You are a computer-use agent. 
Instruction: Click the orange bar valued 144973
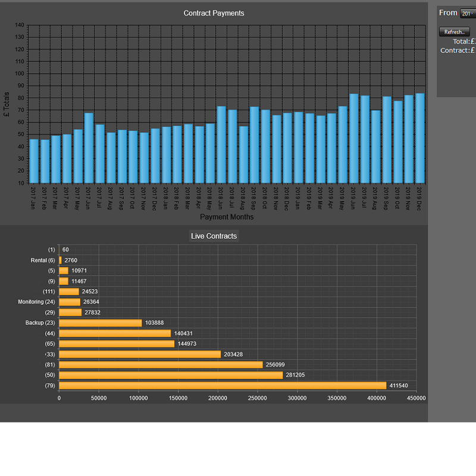pos(117,344)
